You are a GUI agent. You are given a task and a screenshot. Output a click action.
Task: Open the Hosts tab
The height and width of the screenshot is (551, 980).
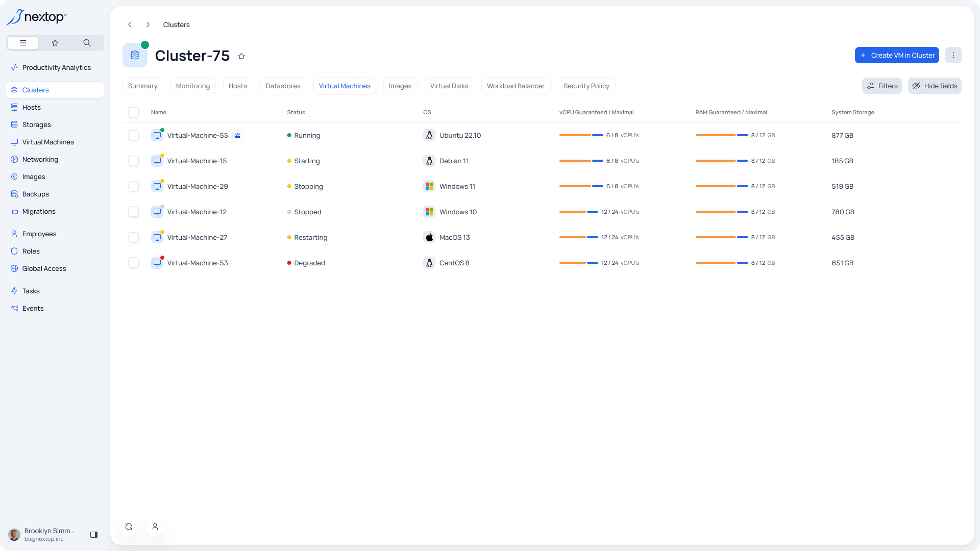(x=238, y=86)
